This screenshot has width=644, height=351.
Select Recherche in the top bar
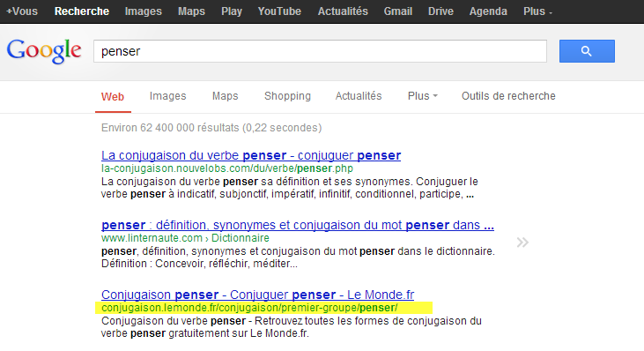tap(82, 11)
